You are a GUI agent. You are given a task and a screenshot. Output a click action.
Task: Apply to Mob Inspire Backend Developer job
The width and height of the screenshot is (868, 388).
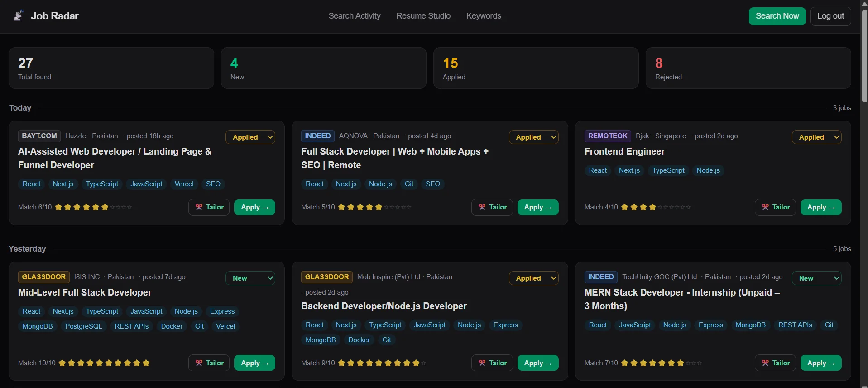click(x=538, y=363)
